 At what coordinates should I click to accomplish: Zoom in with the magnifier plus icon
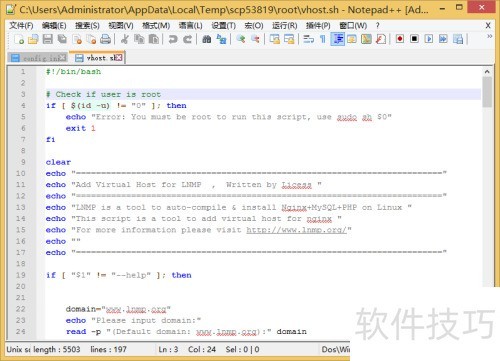pyautogui.click(x=241, y=39)
